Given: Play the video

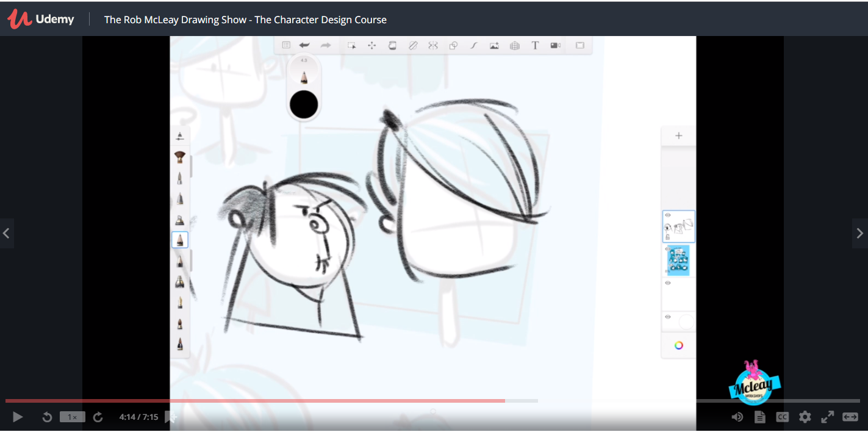Looking at the screenshot, I should (18, 417).
